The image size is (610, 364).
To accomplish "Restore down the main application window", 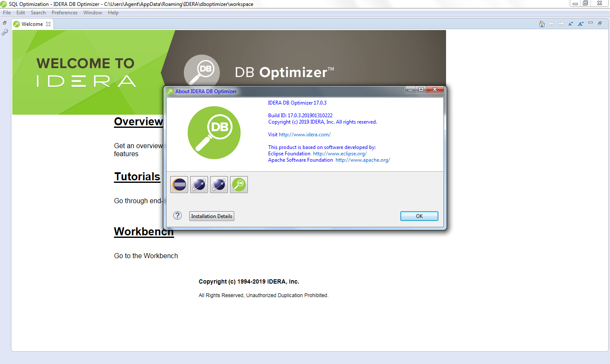I will (x=585, y=3).
